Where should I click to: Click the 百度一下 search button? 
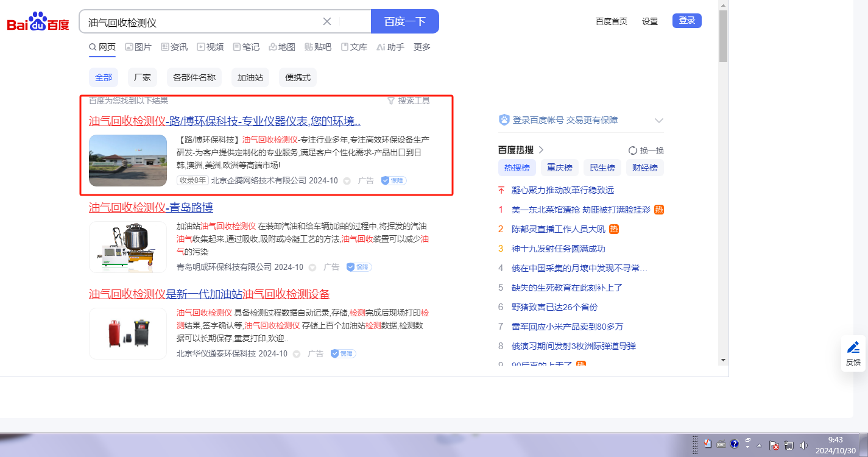click(x=404, y=21)
